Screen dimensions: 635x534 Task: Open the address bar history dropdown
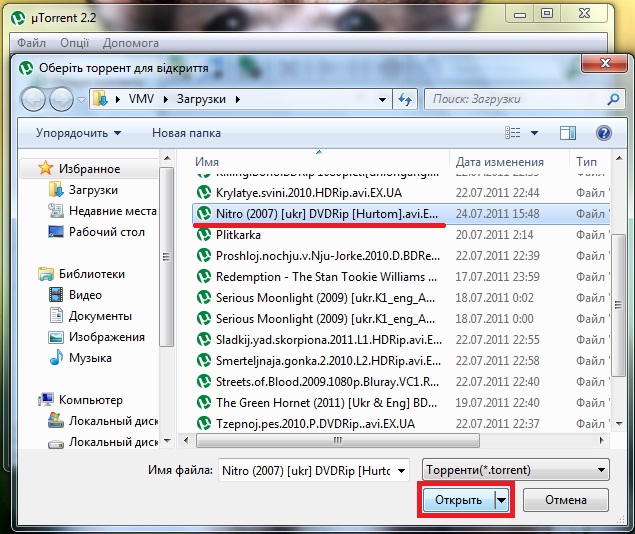point(382,100)
